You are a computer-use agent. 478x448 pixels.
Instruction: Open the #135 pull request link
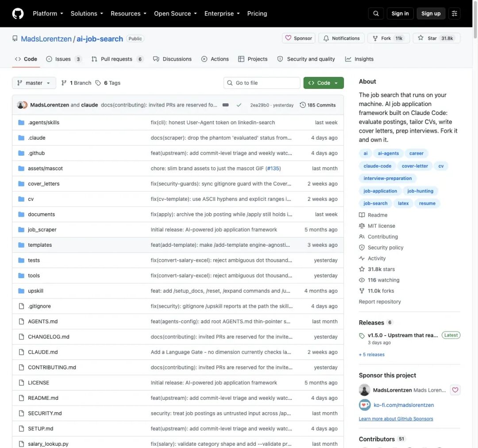coord(273,168)
